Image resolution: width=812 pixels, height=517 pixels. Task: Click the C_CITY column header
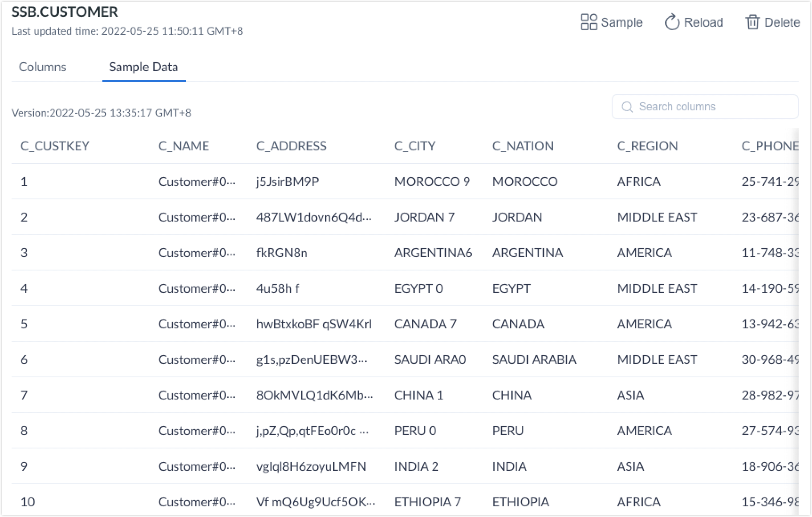(414, 146)
